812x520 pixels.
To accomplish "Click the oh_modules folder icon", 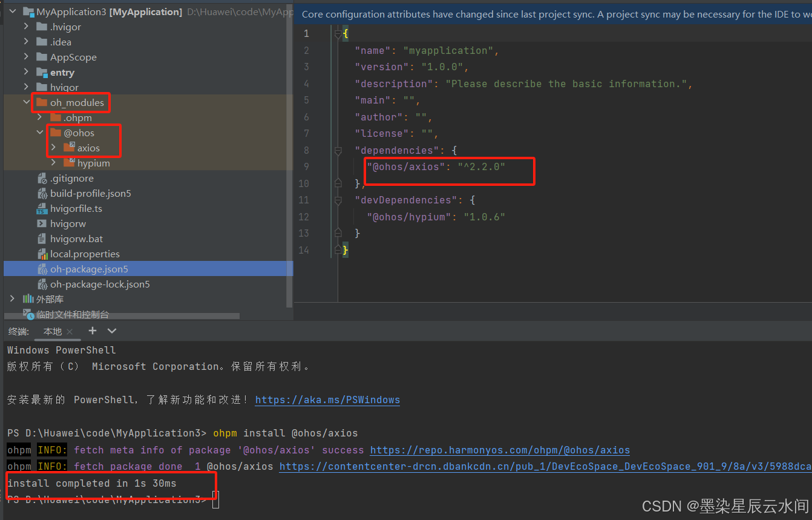I will [x=42, y=102].
